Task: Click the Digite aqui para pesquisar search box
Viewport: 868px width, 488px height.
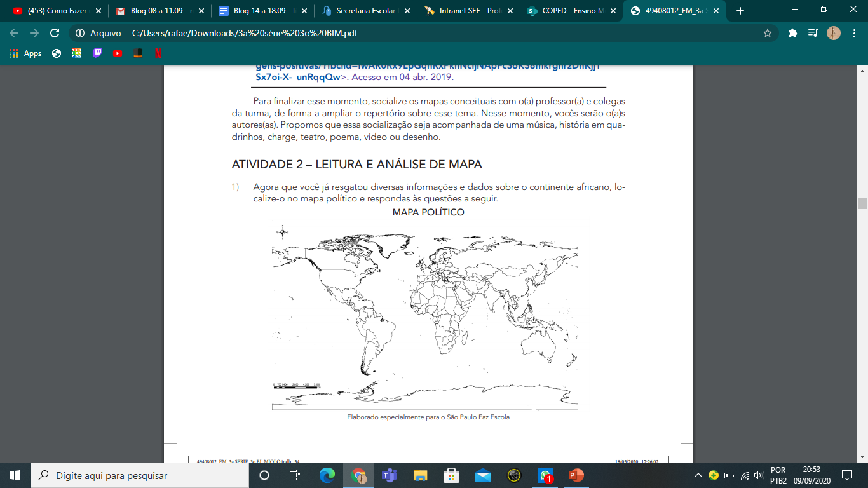Action: (x=139, y=475)
